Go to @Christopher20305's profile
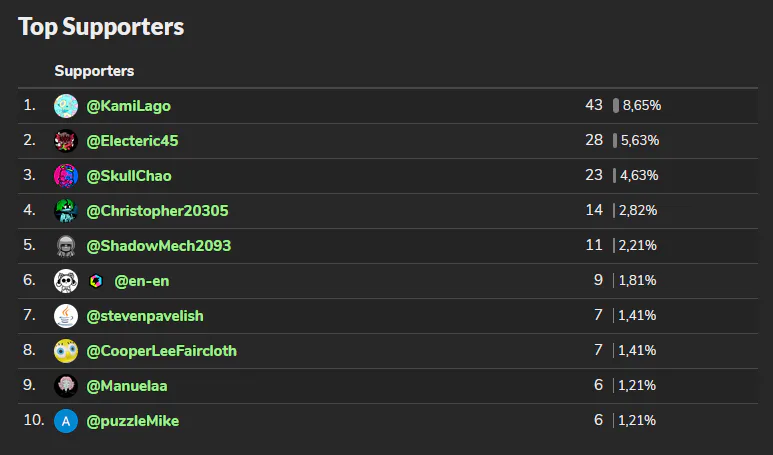The height and width of the screenshot is (455, 773). [157, 211]
